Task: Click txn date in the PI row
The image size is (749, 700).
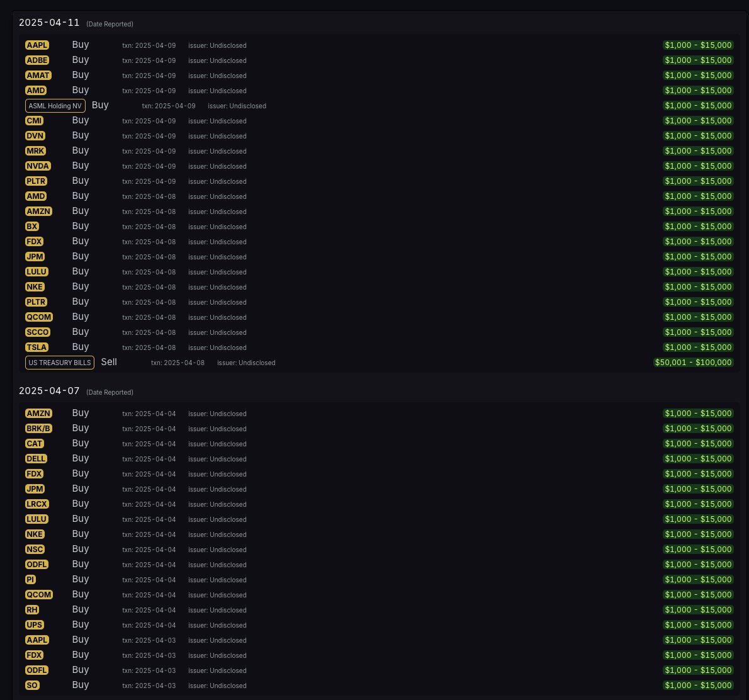Action: [149, 580]
